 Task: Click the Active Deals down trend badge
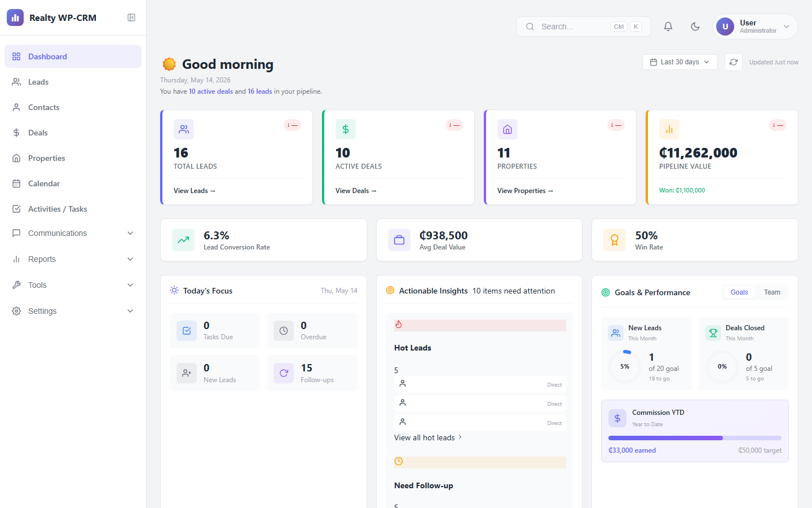pyautogui.click(x=454, y=125)
